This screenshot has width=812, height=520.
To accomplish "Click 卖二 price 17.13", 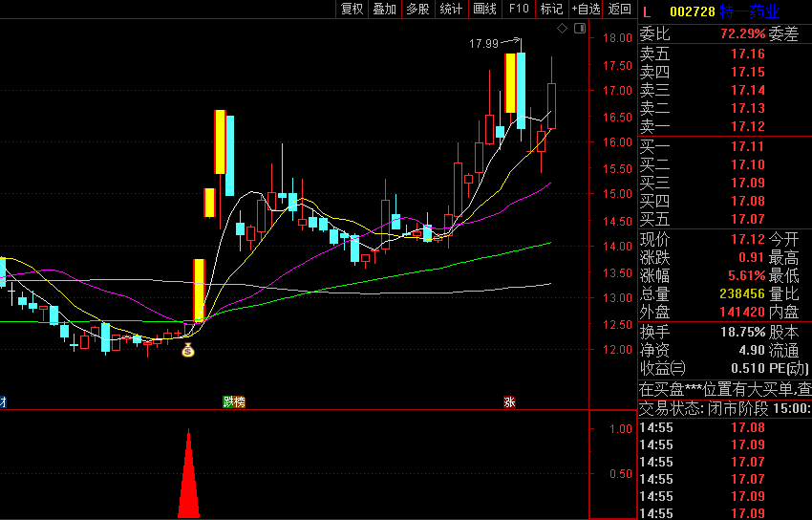I will tap(748, 108).
